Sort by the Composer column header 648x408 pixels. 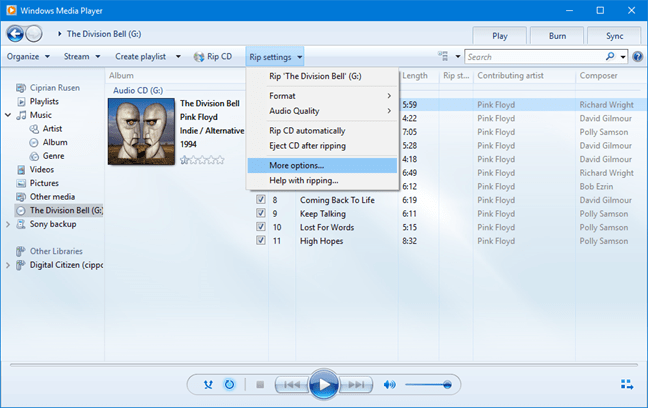pyautogui.click(x=611, y=76)
